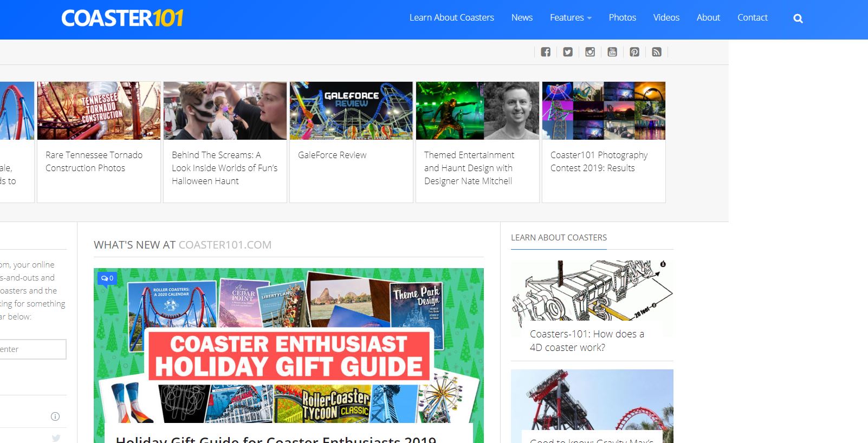Open Learn About Coasters menu item

click(x=451, y=17)
